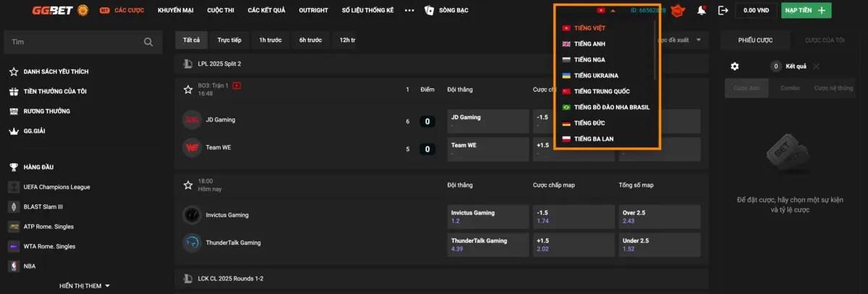868x294 pixels.
Task: Open Danh Sách Yêu Thích in sidebar
Action: point(56,72)
